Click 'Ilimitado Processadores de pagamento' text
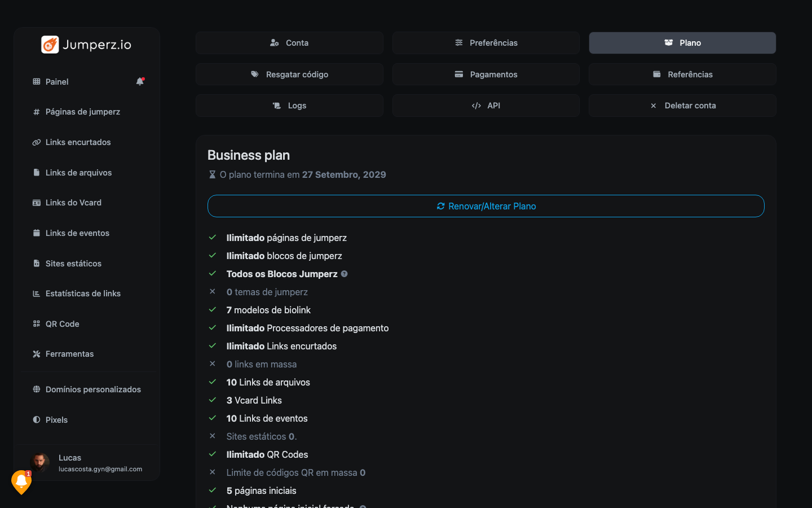Image resolution: width=812 pixels, height=508 pixels. coord(307,328)
